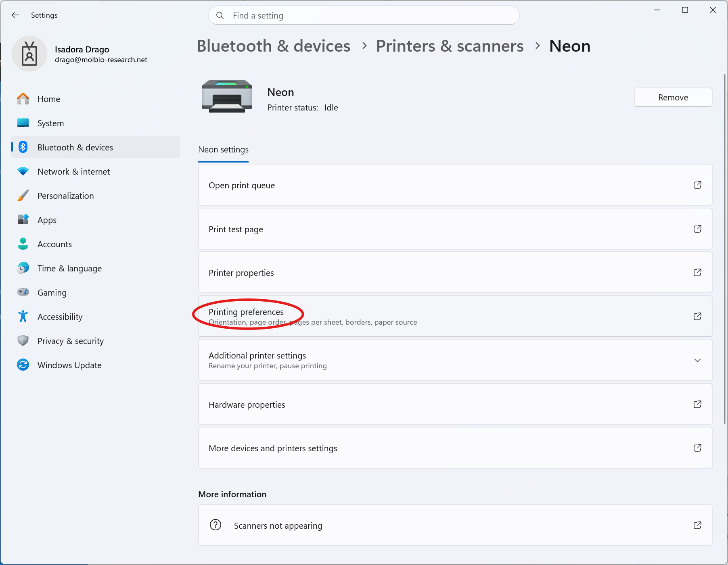Click the search magnifier icon
The height and width of the screenshot is (565, 728).
[x=220, y=16]
